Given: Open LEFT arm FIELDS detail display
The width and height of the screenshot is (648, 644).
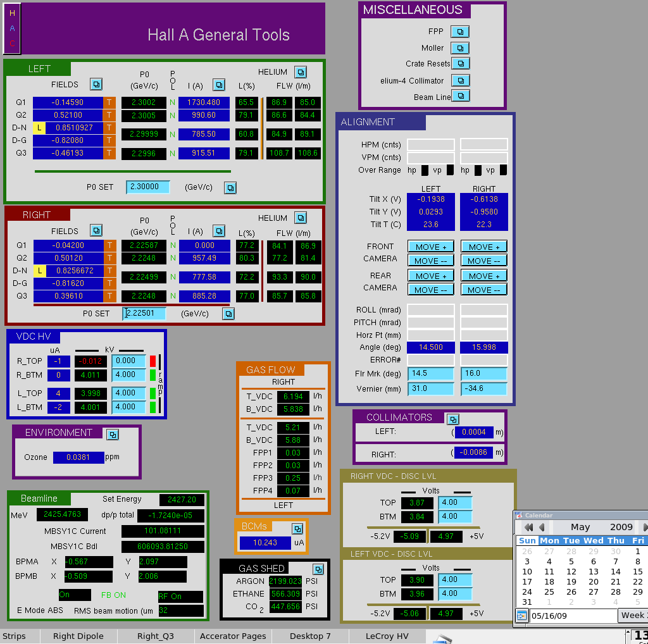Looking at the screenshot, I should click(96, 84).
